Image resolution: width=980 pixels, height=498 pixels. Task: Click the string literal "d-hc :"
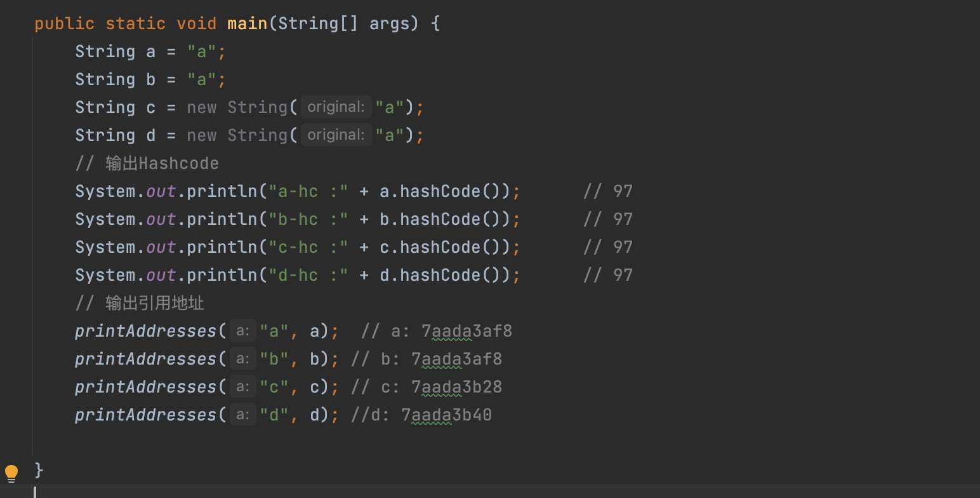click(308, 275)
